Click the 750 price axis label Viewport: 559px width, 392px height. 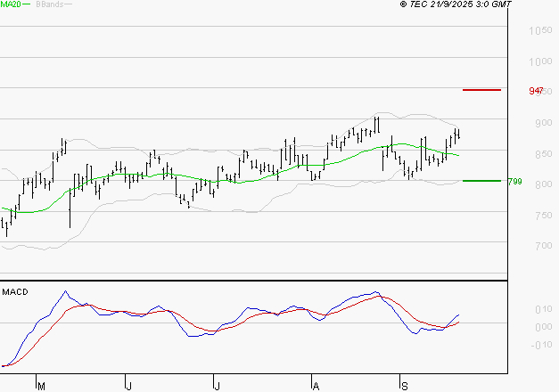click(x=539, y=216)
